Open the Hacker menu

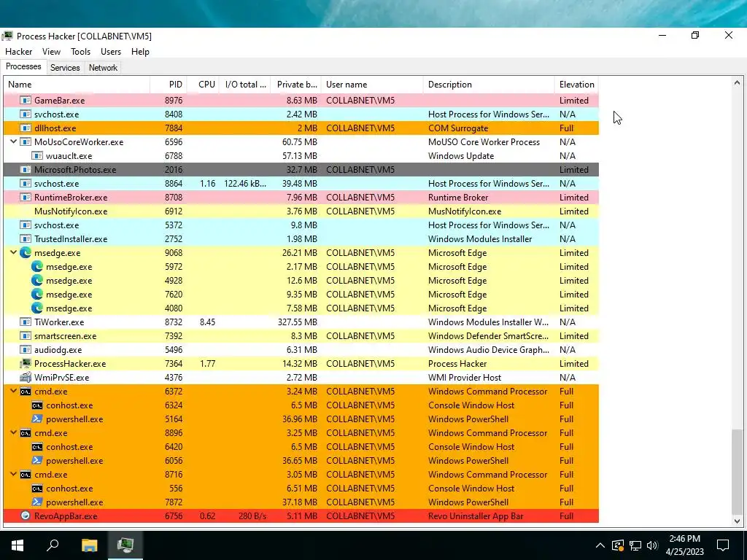[x=18, y=52]
